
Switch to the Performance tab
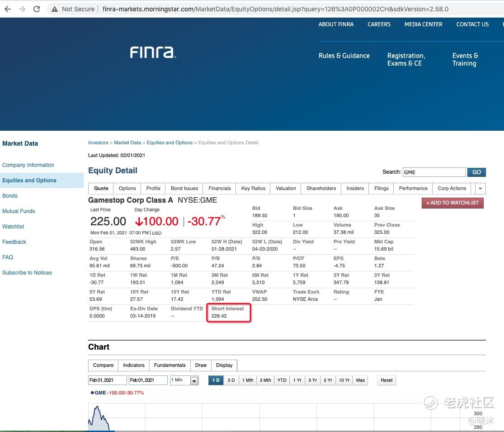pyautogui.click(x=413, y=189)
